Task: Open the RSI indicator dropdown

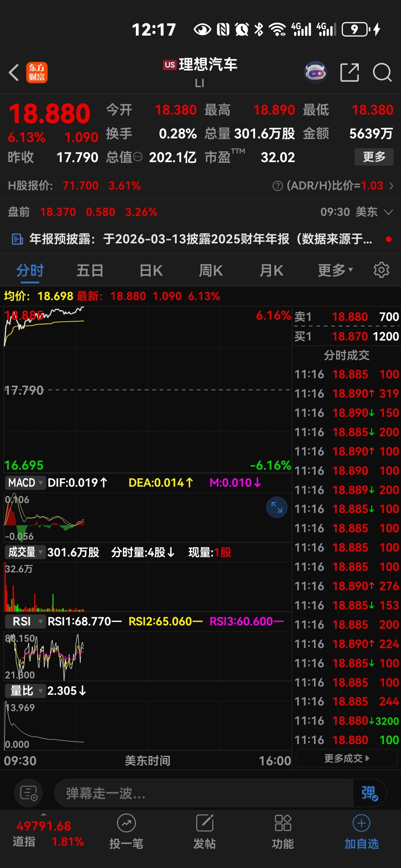Action: [x=25, y=621]
